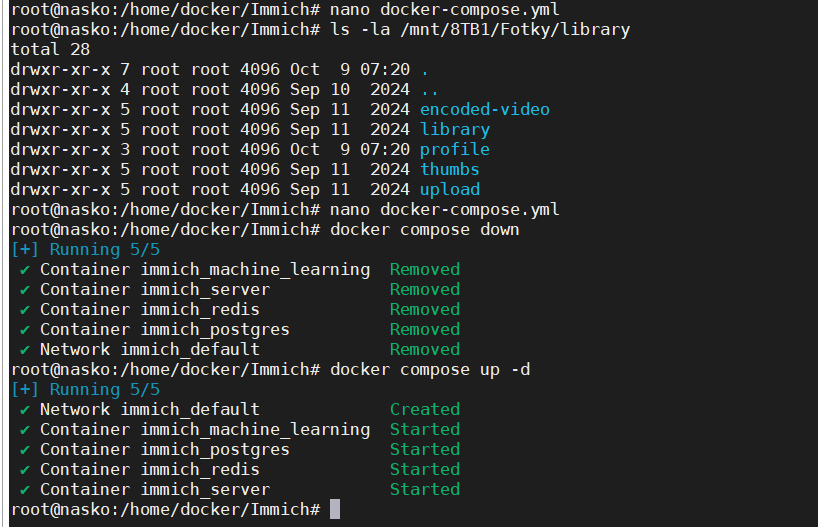Click the first '[+] Running 5/5' line
Viewport: 818px width, 527px height.
tap(86, 249)
